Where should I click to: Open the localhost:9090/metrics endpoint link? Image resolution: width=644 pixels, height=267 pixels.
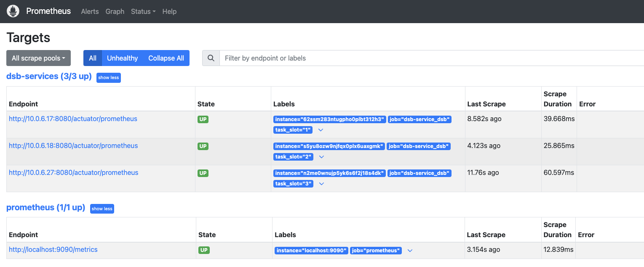(x=53, y=249)
